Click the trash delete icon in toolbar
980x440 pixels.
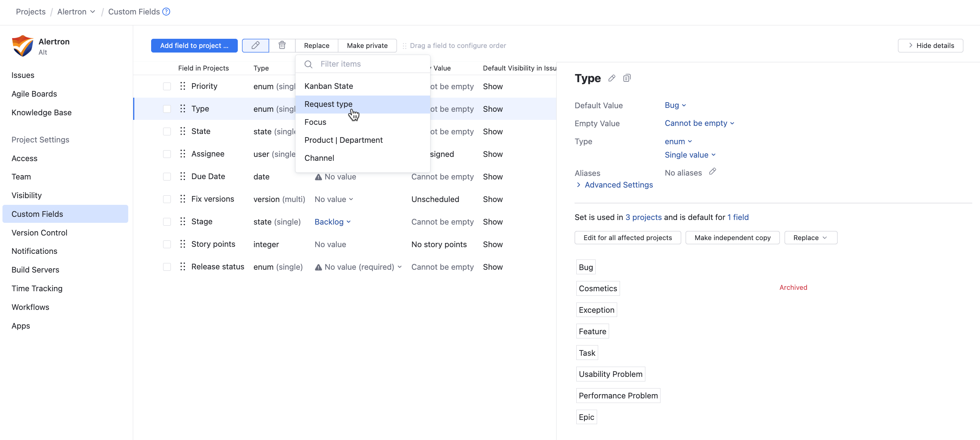click(282, 45)
